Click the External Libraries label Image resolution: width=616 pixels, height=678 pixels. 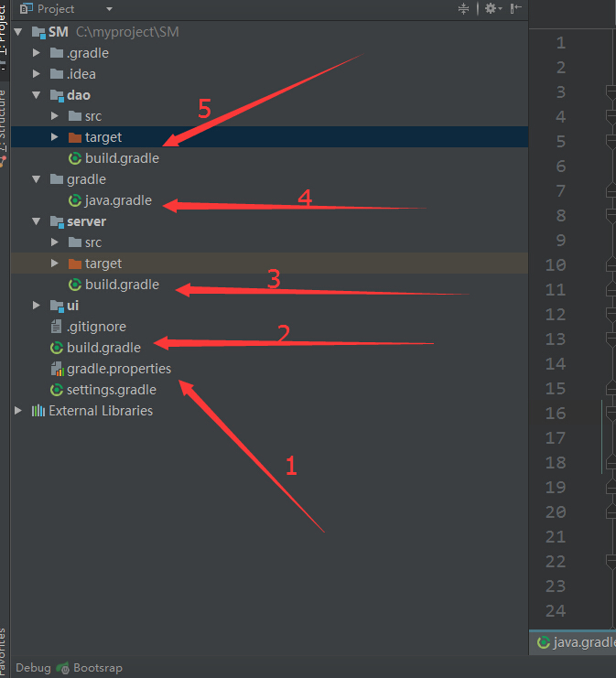(x=101, y=410)
